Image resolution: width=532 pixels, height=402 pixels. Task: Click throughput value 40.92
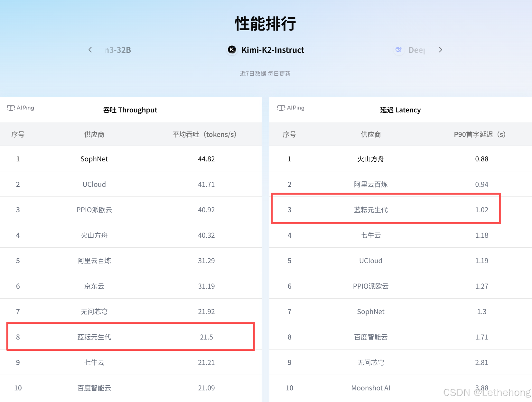[x=206, y=210]
